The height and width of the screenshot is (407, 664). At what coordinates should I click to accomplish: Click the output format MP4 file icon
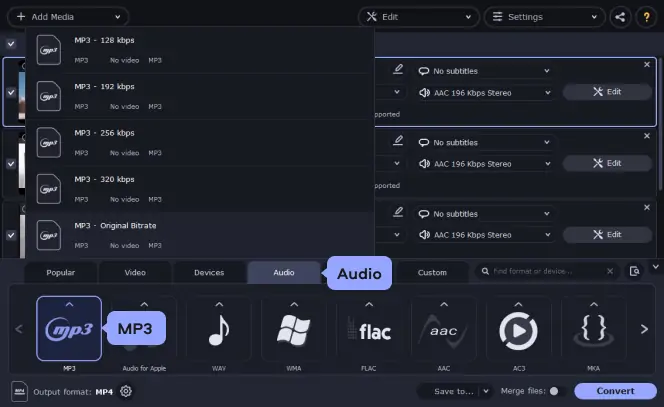point(19,391)
